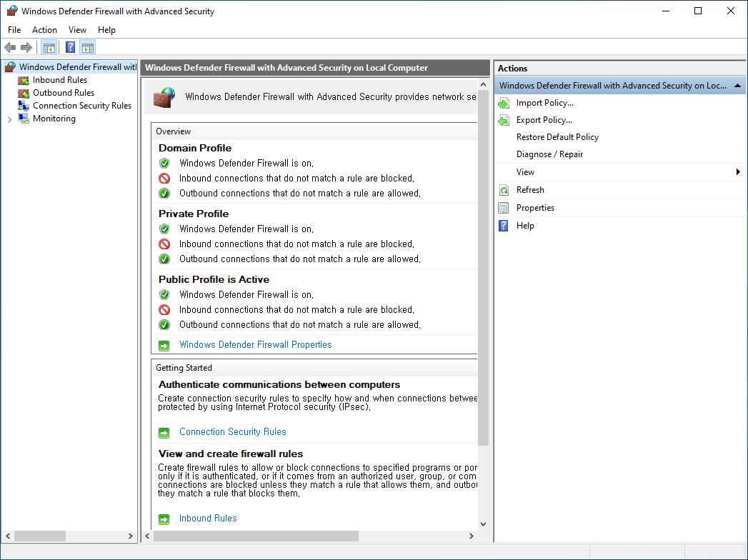Click the Properties icon in Actions pane
This screenshot has width=748, height=560.
[x=504, y=208]
